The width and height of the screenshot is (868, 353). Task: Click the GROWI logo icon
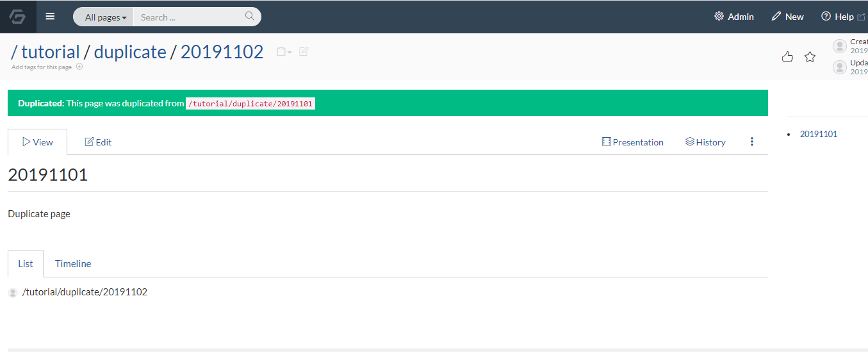pos(17,17)
